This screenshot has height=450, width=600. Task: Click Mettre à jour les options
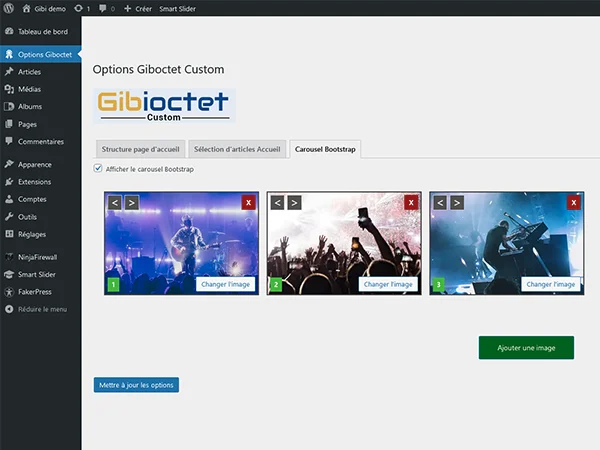tap(136, 385)
